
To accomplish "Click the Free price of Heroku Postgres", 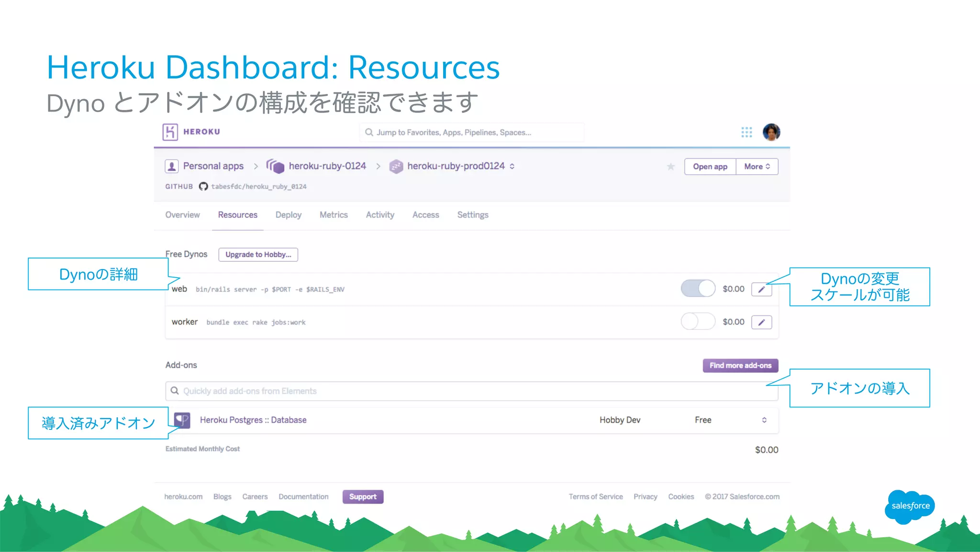I will 703,420.
